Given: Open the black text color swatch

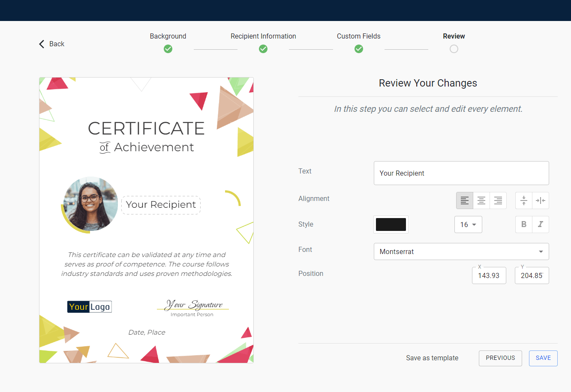Looking at the screenshot, I should click(391, 224).
